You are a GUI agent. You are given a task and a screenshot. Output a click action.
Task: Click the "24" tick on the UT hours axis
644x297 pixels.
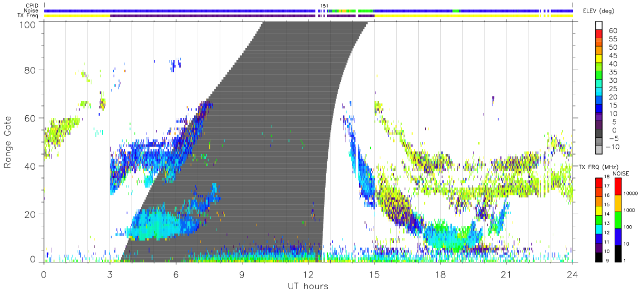click(573, 274)
